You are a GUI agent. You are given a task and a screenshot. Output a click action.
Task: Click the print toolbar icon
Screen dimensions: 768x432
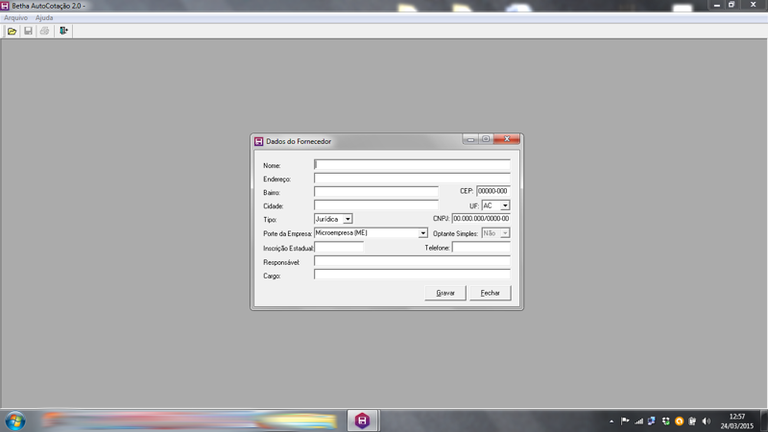(45, 31)
